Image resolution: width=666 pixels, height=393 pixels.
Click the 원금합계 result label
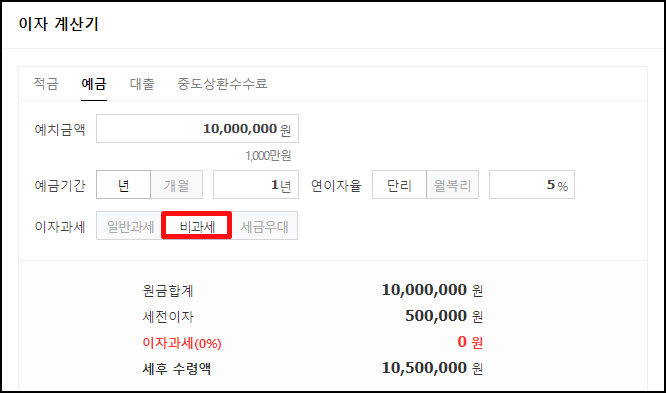coord(168,291)
